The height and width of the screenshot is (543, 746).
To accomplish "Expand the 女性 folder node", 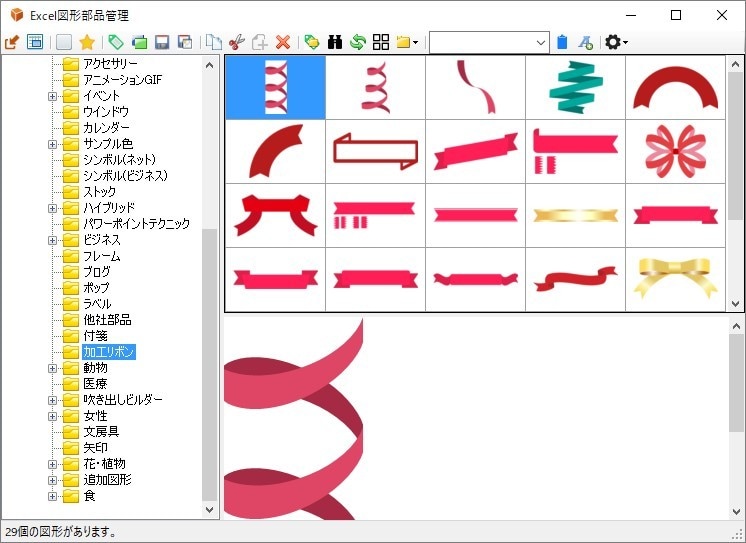I will tap(52, 416).
